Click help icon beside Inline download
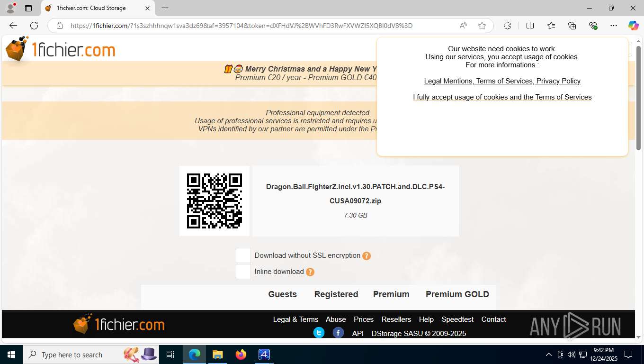This screenshot has width=644, height=364. (x=310, y=272)
